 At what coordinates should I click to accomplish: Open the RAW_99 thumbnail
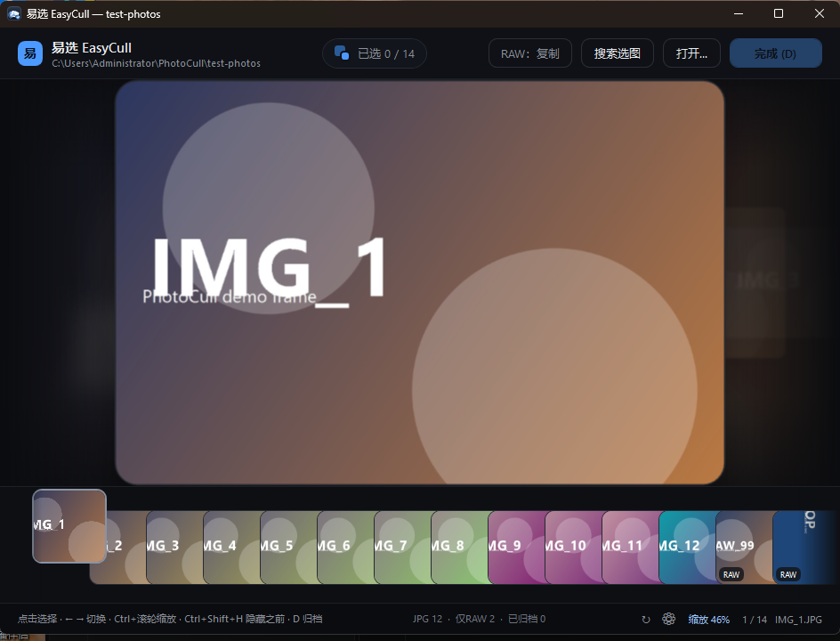[744, 548]
